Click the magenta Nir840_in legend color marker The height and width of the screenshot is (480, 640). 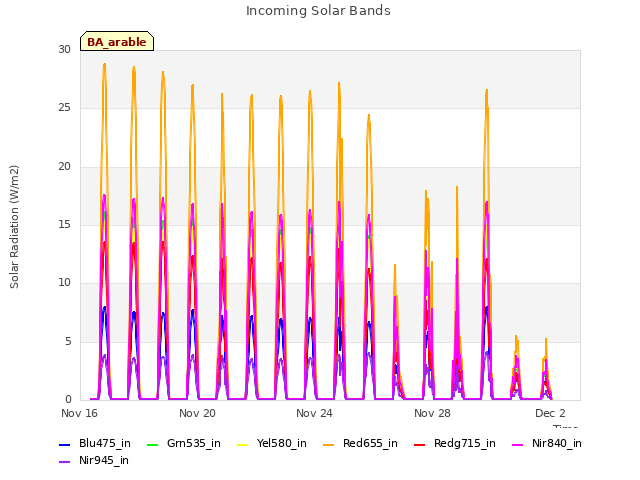coord(518,444)
